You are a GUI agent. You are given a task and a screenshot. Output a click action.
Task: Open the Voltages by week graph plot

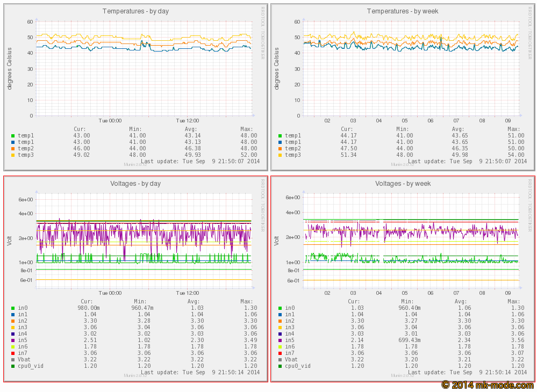pos(411,242)
